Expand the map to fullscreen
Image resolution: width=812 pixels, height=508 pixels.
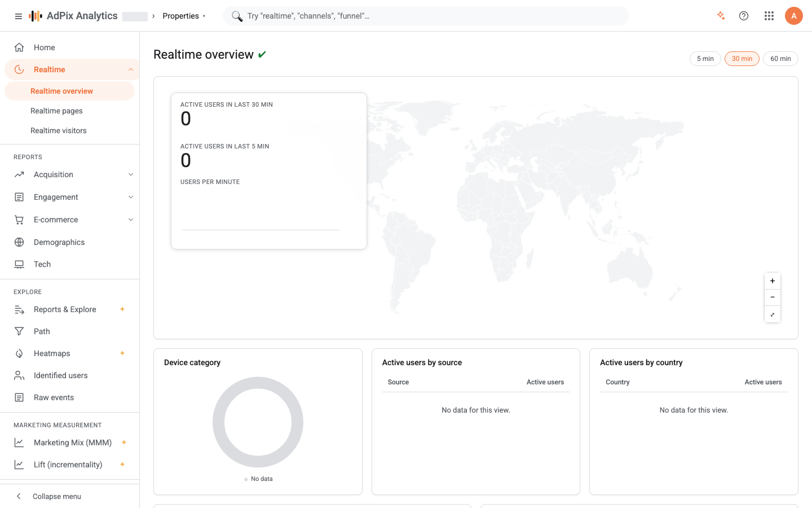[x=773, y=314]
